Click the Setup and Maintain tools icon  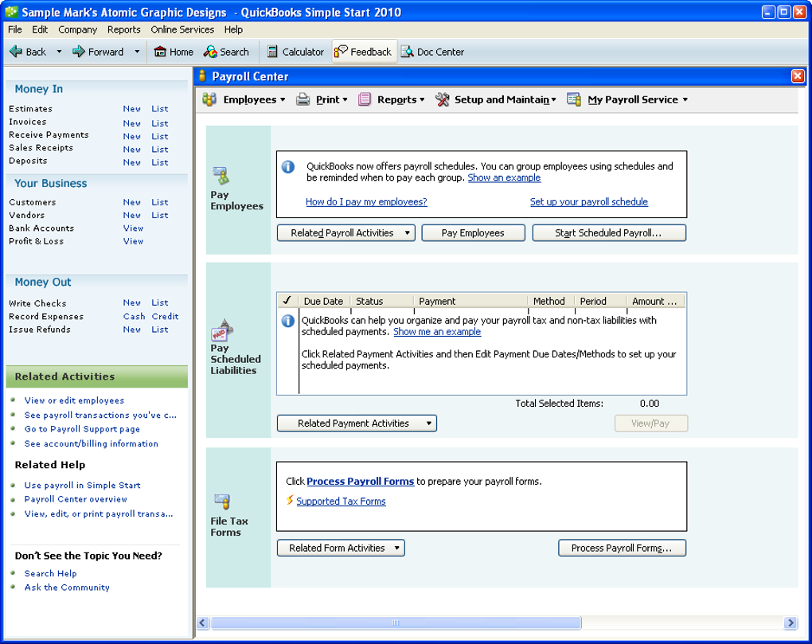[x=443, y=100]
